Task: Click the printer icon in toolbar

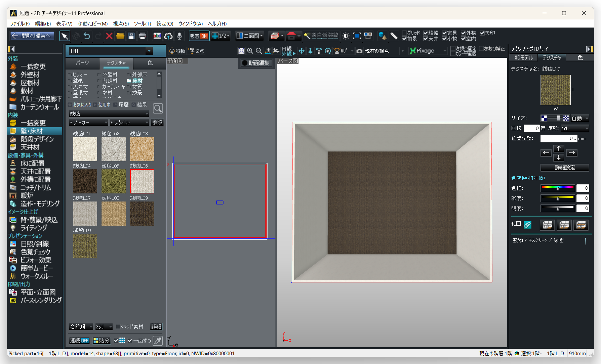Action: click(x=143, y=36)
